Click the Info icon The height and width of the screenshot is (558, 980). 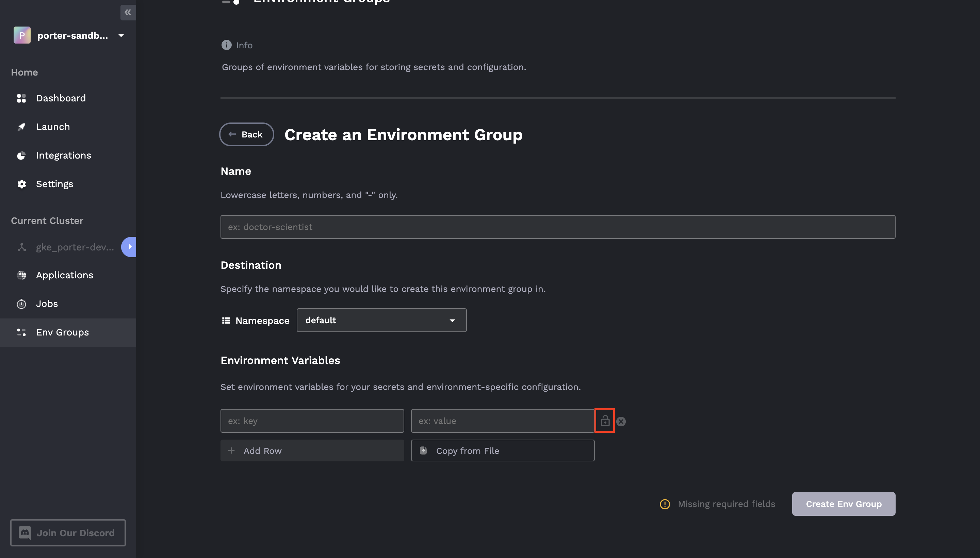click(x=226, y=45)
